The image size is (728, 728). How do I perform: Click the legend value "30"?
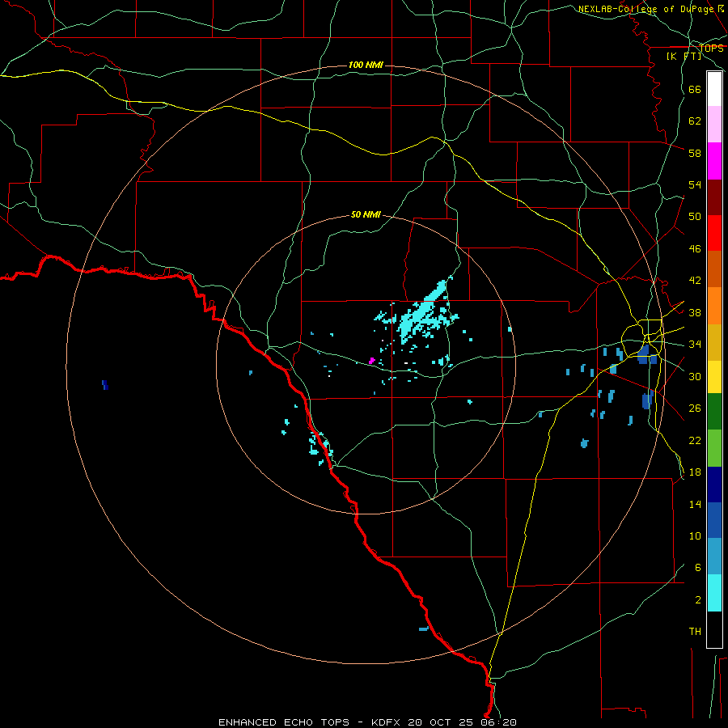695,376
